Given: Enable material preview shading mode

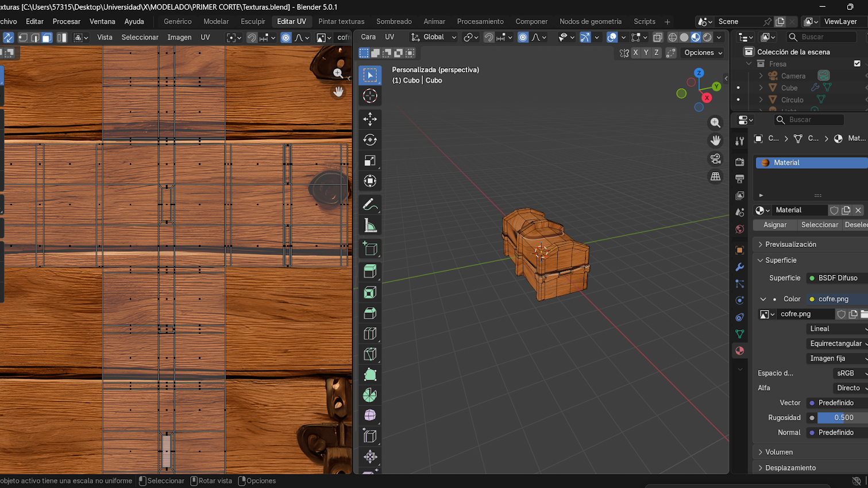Looking at the screenshot, I should coord(696,37).
